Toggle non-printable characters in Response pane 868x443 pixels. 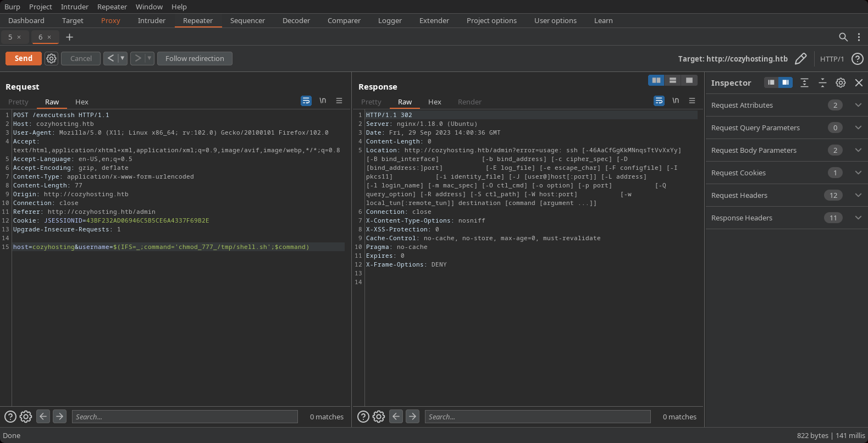click(x=676, y=101)
